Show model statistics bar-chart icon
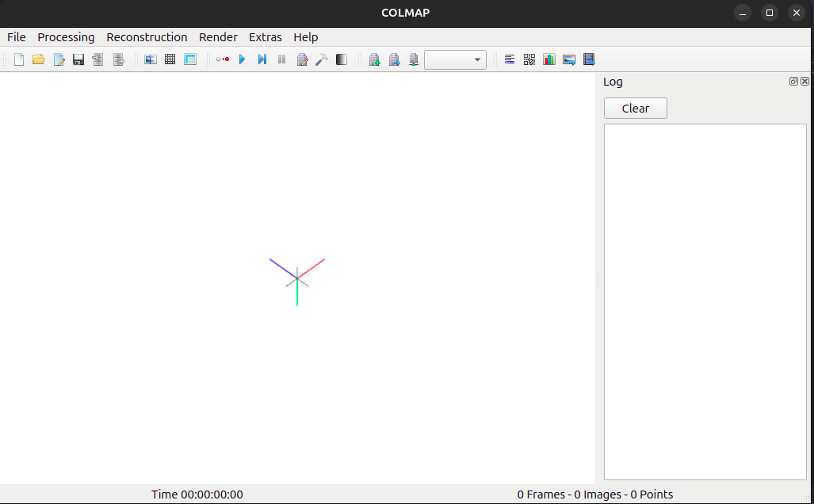Viewport: 814px width, 504px height. pyautogui.click(x=548, y=59)
